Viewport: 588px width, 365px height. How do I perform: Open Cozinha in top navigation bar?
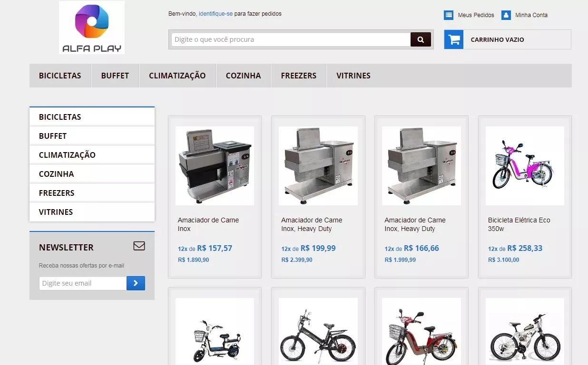coord(244,76)
